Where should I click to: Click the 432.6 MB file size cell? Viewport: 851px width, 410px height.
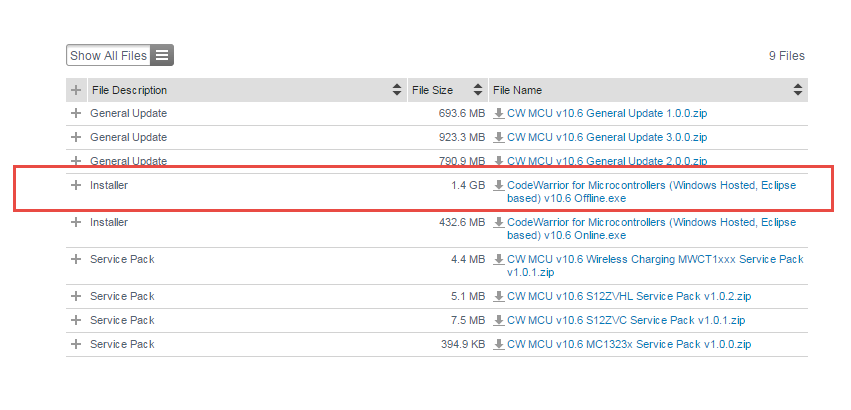(x=462, y=222)
